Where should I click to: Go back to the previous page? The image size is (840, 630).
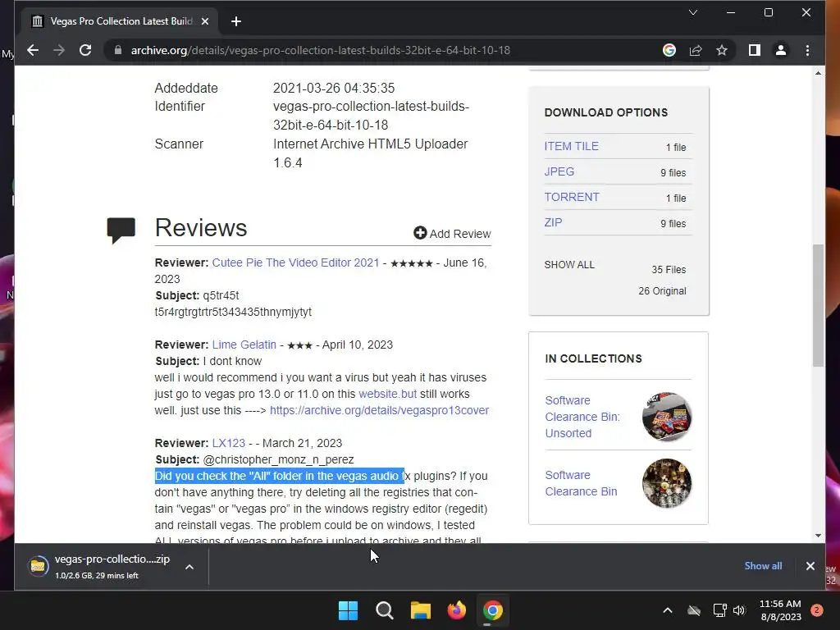click(x=33, y=50)
